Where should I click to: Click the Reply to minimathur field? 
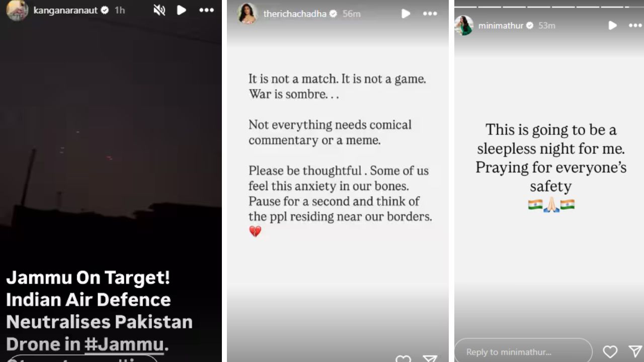click(x=523, y=351)
